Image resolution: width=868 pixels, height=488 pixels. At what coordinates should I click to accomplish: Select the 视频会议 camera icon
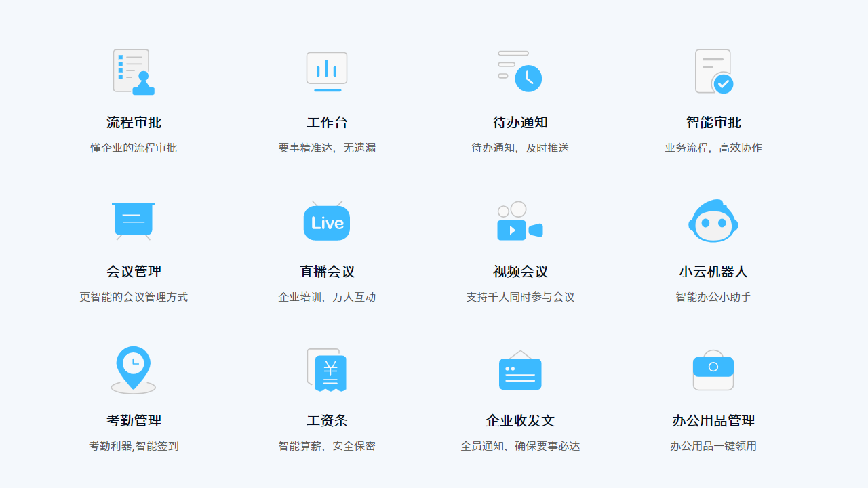click(520, 221)
